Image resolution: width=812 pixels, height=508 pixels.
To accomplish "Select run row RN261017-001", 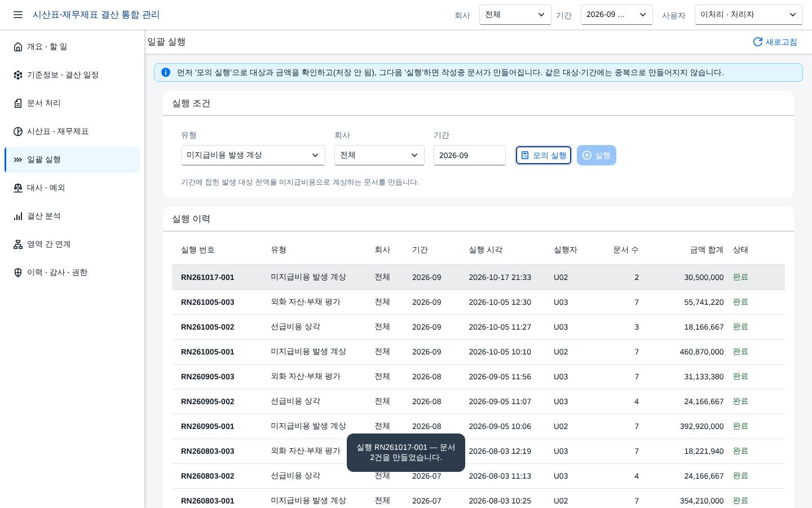I will [478, 277].
